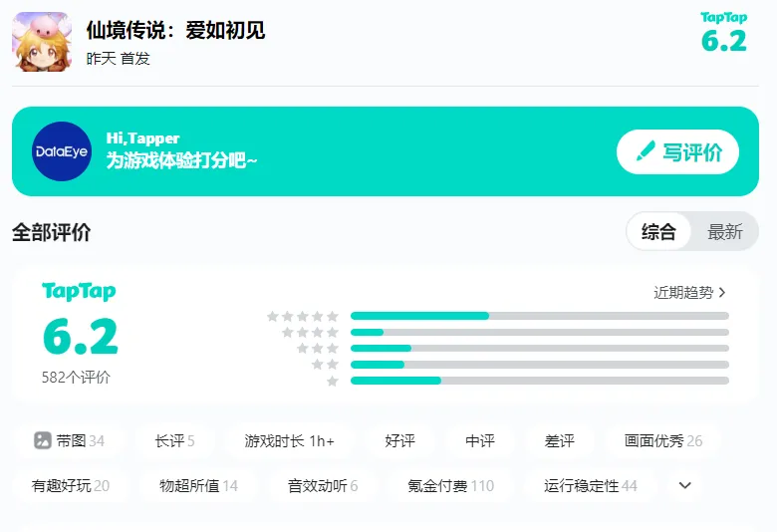
Task: Click the picture icon in 带图 filter
Action: pos(43,440)
